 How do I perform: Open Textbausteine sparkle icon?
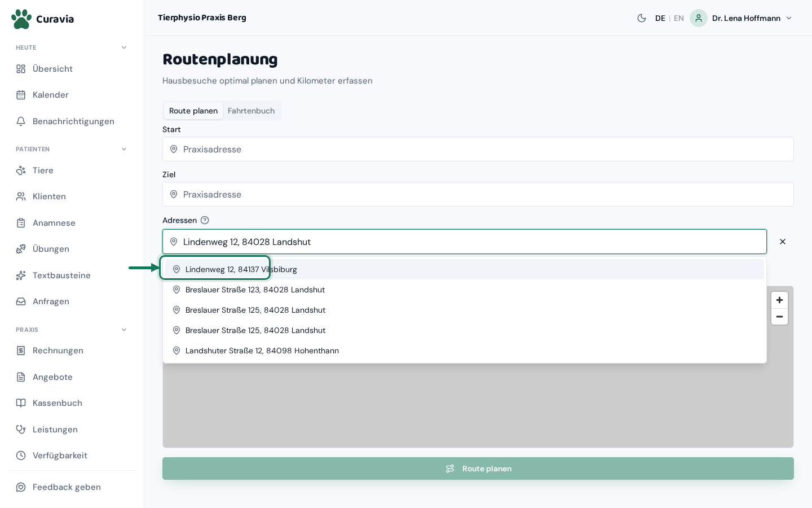coord(21,275)
